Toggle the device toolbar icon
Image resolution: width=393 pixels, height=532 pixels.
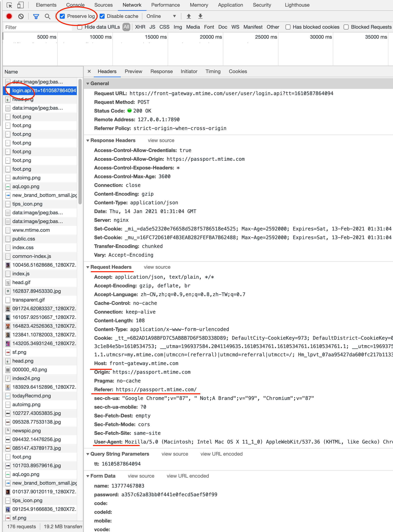pos(21,5)
